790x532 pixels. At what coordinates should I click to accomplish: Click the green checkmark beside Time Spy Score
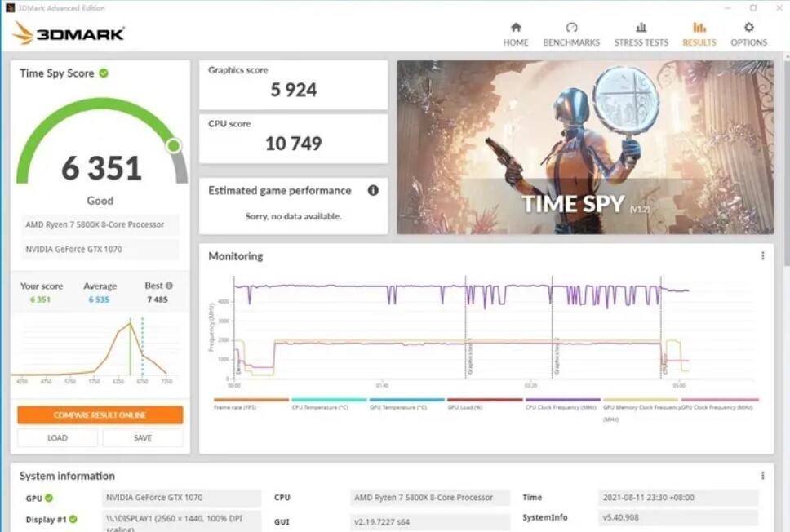[x=103, y=73]
